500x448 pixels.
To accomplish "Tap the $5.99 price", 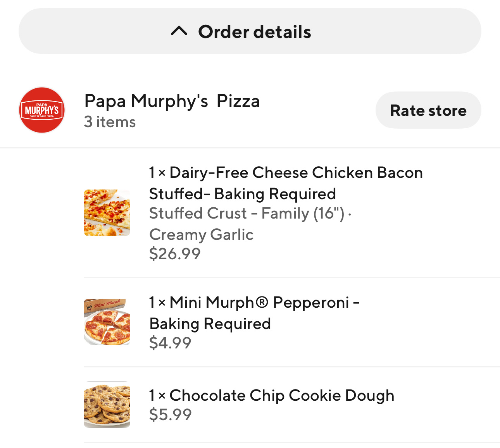I will pos(170,415).
